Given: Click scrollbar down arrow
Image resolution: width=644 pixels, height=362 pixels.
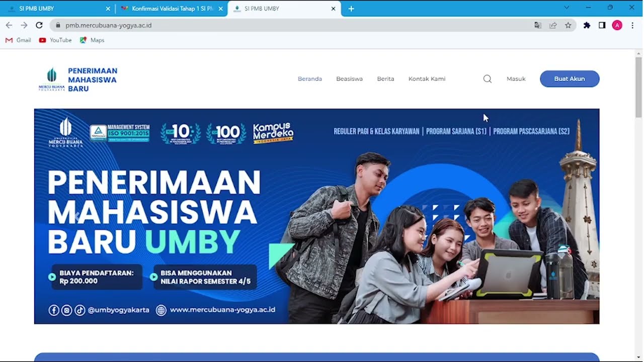Looking at the screenshot, I should coord(639,358).
